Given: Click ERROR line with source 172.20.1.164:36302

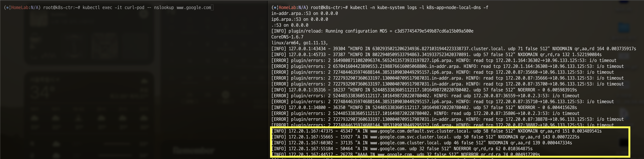Looking at the screenshot, I should pyautogui.click(x=444, y=61).
